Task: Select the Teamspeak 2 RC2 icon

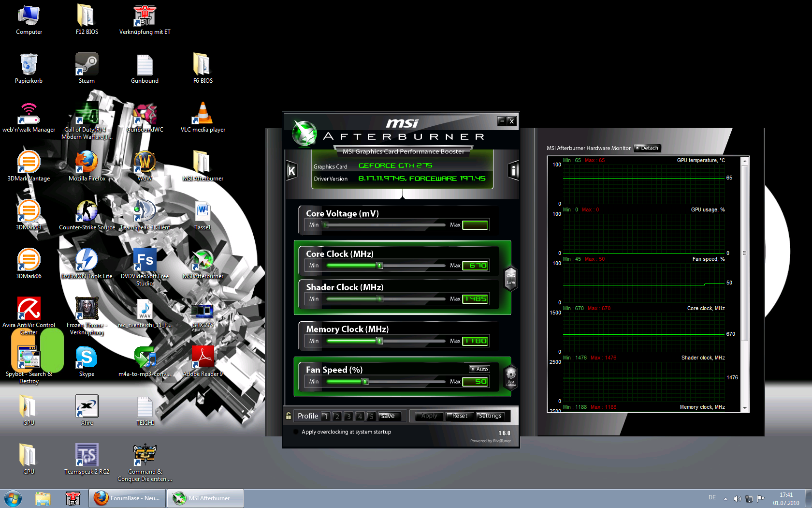Action: click(87, 460)
